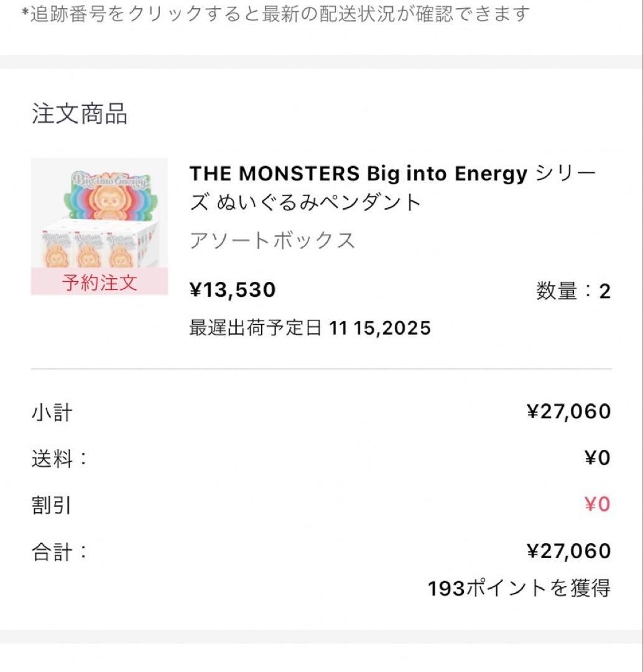Click the 割引 discount label
This screenshot has height=672, width=643.
pyautogui.click(x=52, y=505)
